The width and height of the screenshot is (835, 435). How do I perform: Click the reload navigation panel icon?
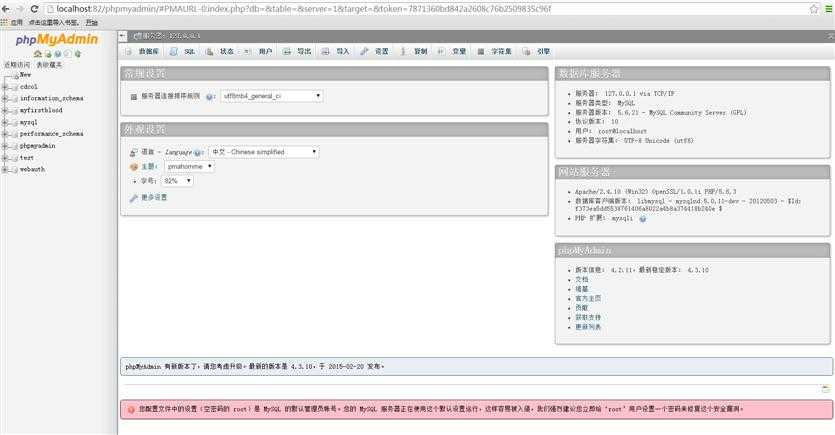pyautogui.click(x=78, y=54)
